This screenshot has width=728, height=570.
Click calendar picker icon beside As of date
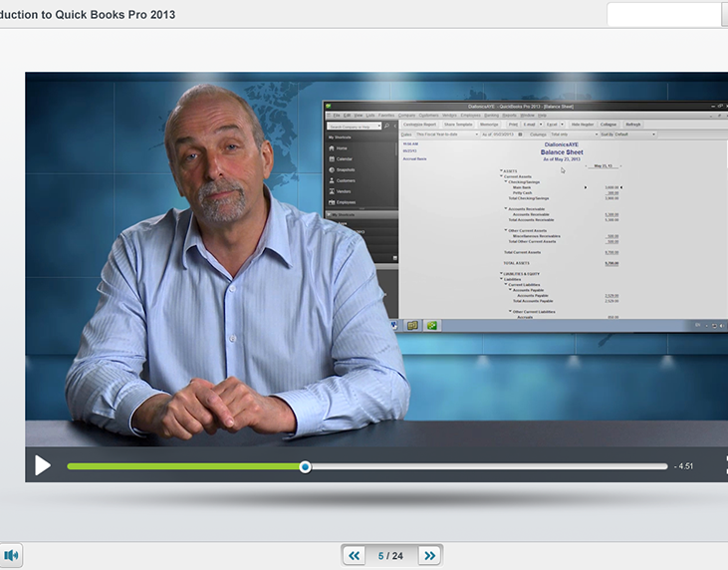520,135
